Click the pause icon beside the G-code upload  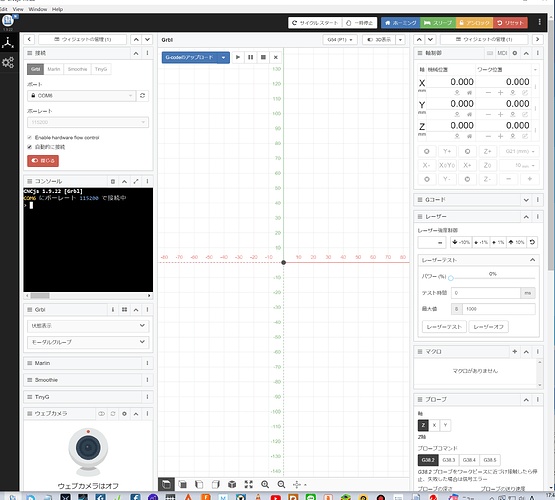coord(251,57)
